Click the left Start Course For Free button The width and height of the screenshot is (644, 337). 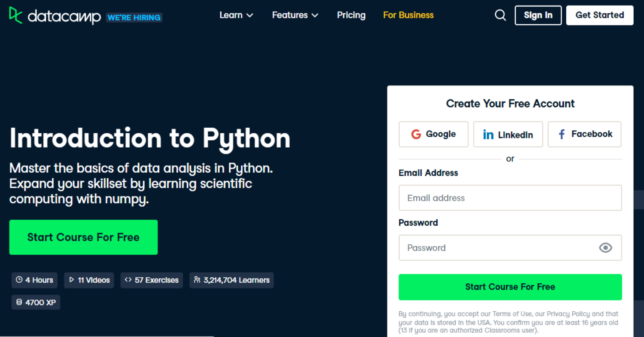pos(83,237)
